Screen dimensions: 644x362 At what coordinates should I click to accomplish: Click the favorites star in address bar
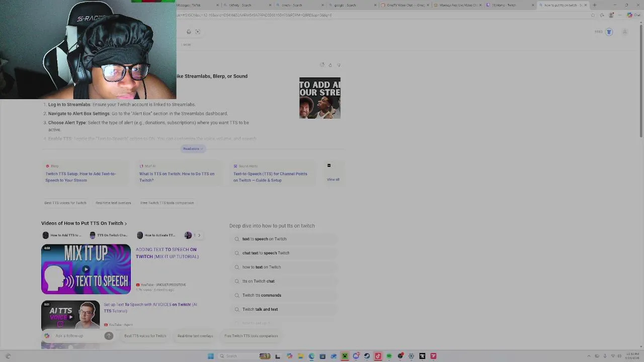(593, 15)
